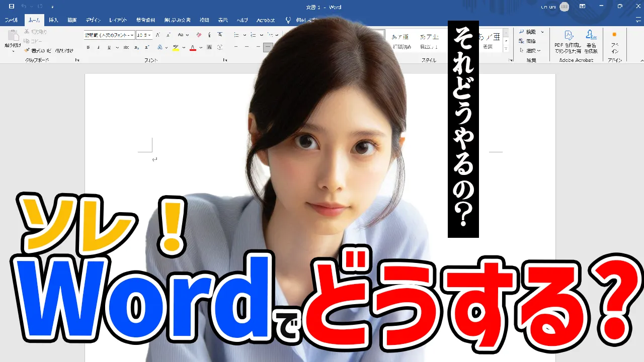
Task: Toggle superscript formatting
Action: tap(146, 48)
